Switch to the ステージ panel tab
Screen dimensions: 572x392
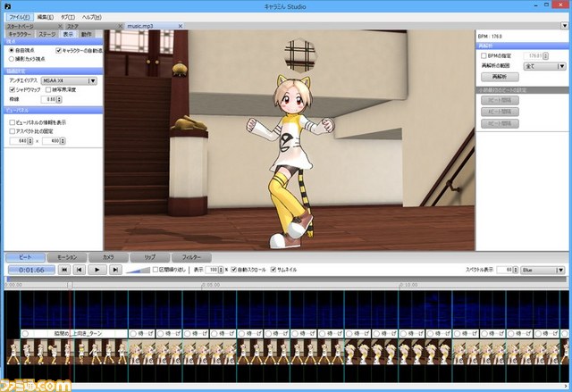tap(47, 34)
